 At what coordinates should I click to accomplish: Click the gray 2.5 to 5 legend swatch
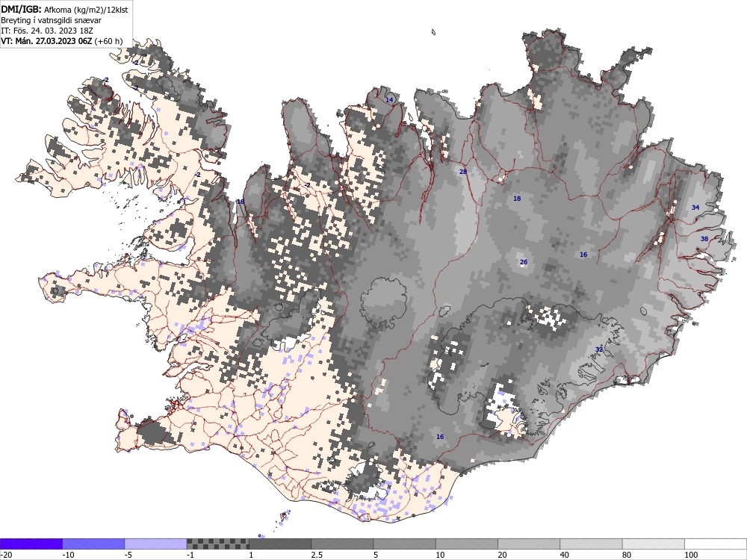coord(342,544)
